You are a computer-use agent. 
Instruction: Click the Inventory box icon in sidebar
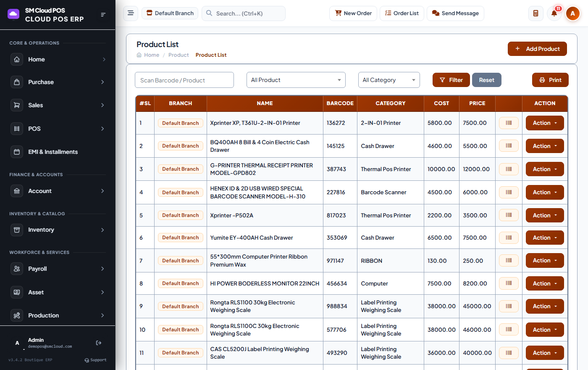click(x=17, y=230)
